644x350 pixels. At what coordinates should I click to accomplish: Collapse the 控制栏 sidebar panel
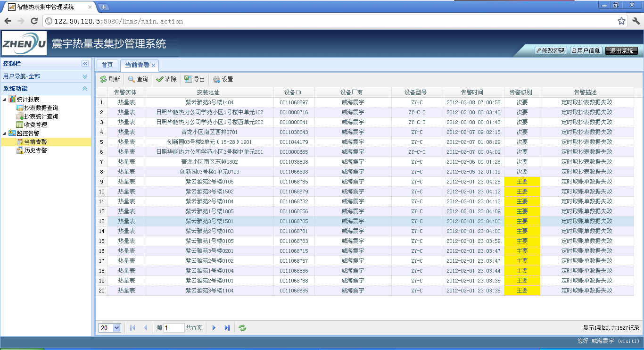85,64
